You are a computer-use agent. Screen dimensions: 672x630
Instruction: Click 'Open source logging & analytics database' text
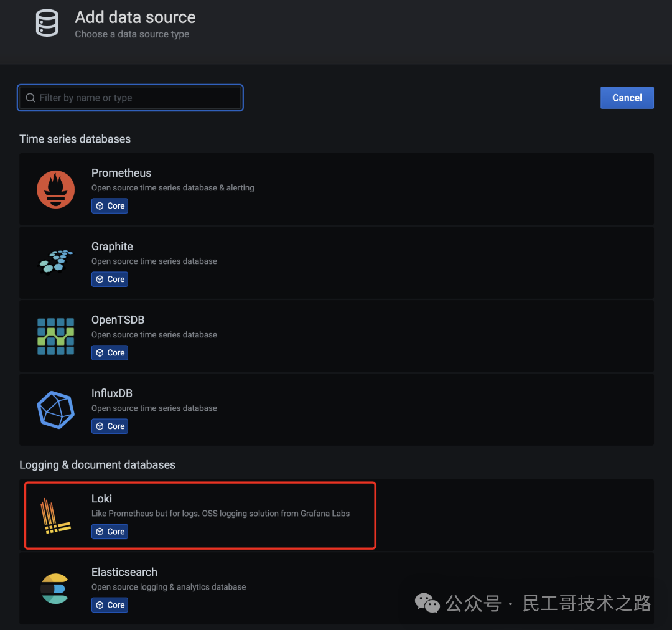click(169, 586)
